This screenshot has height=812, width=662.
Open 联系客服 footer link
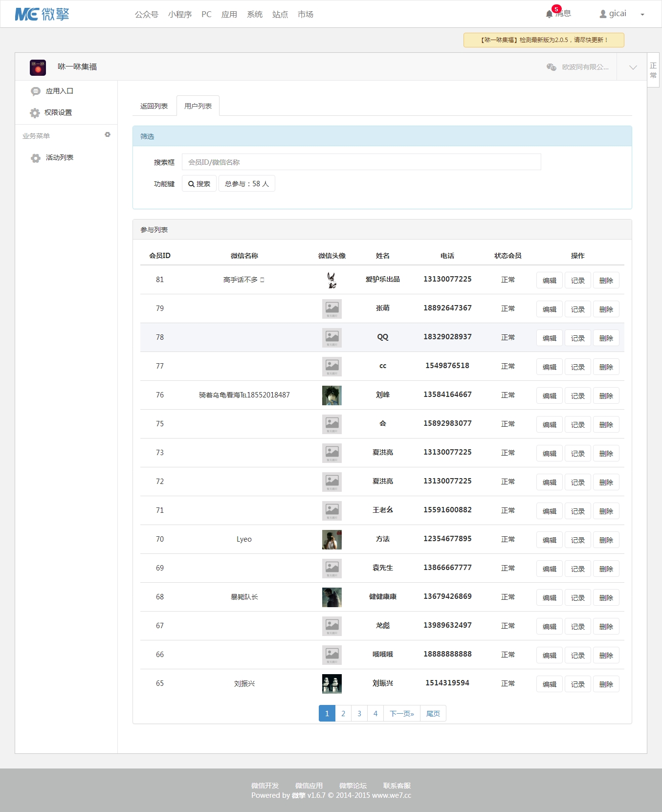coord(397,786)
